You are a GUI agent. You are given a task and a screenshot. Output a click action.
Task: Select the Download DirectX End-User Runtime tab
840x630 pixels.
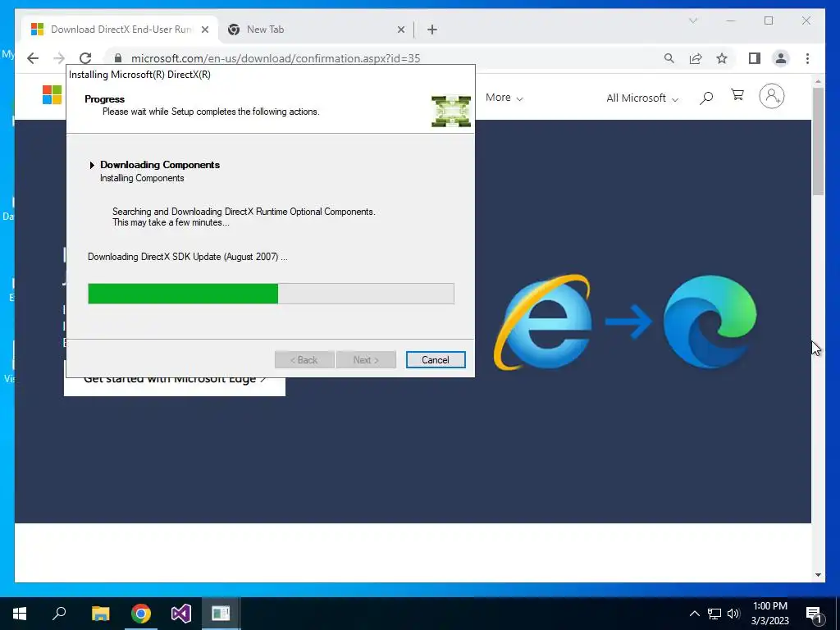click(x=119, y=30)
